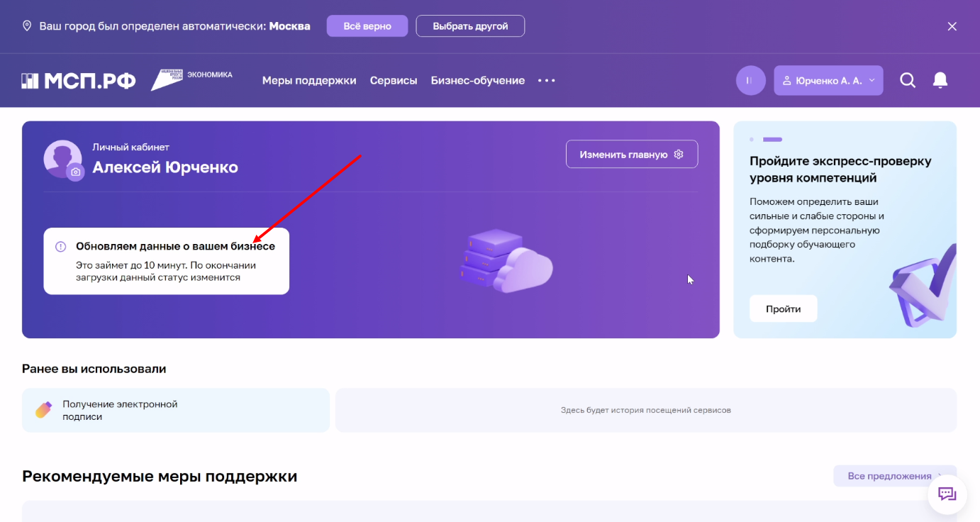Open the chat support widget icon
This screenshot has width=980, height=522.
[947, 494]
